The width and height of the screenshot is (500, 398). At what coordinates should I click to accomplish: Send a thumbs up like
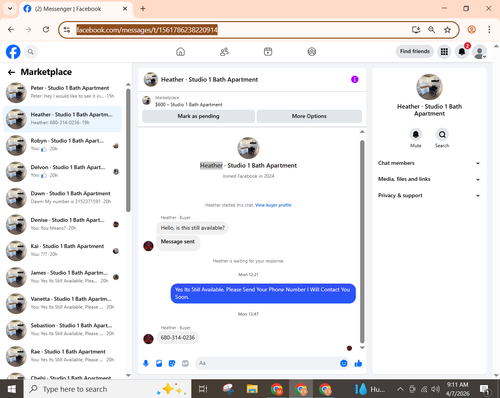tap(358, 363)
